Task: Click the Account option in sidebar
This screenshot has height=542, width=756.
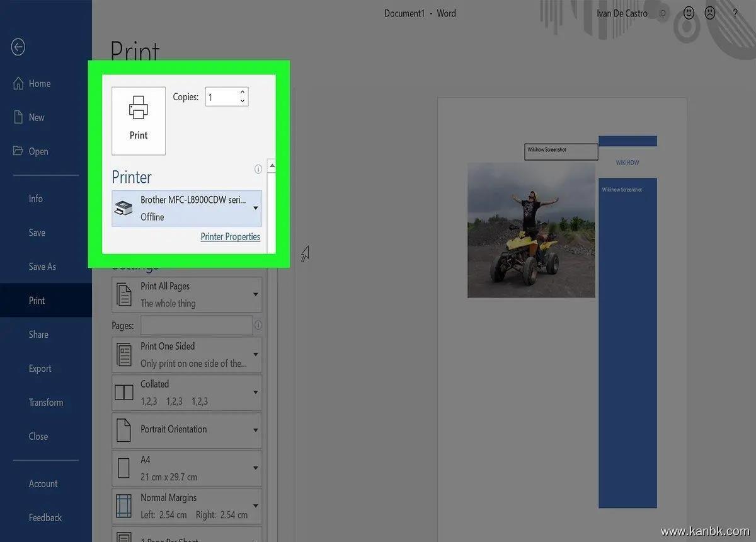Action: [x=43, y=483]
